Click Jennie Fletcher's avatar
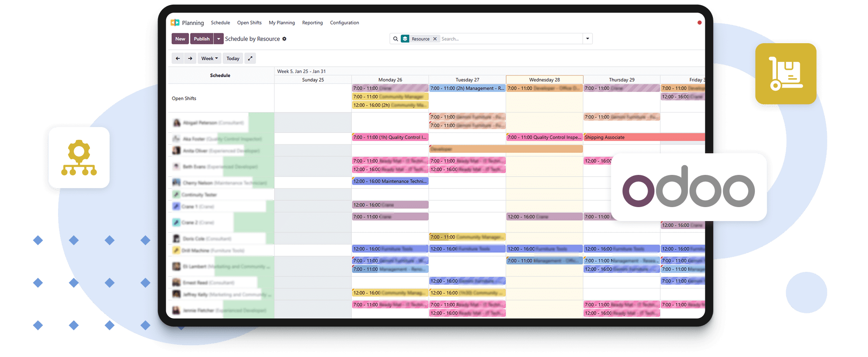 pos(176,310)
